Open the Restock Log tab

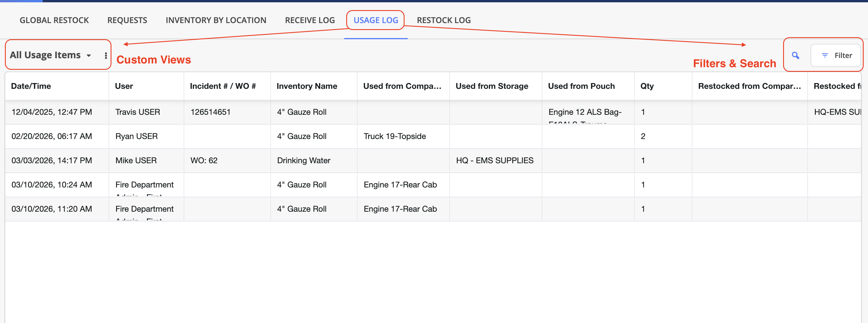(x=444, y=20)
